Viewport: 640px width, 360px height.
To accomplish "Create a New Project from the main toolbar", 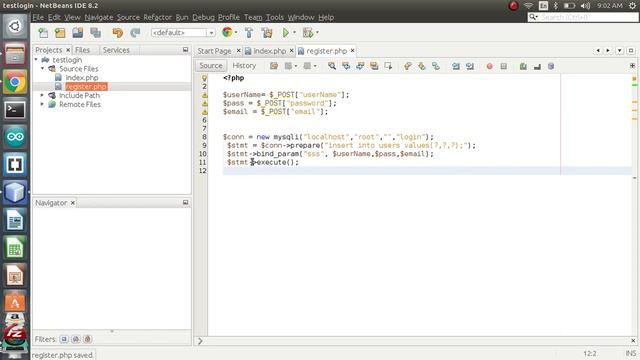I will [x=60, y=33].
